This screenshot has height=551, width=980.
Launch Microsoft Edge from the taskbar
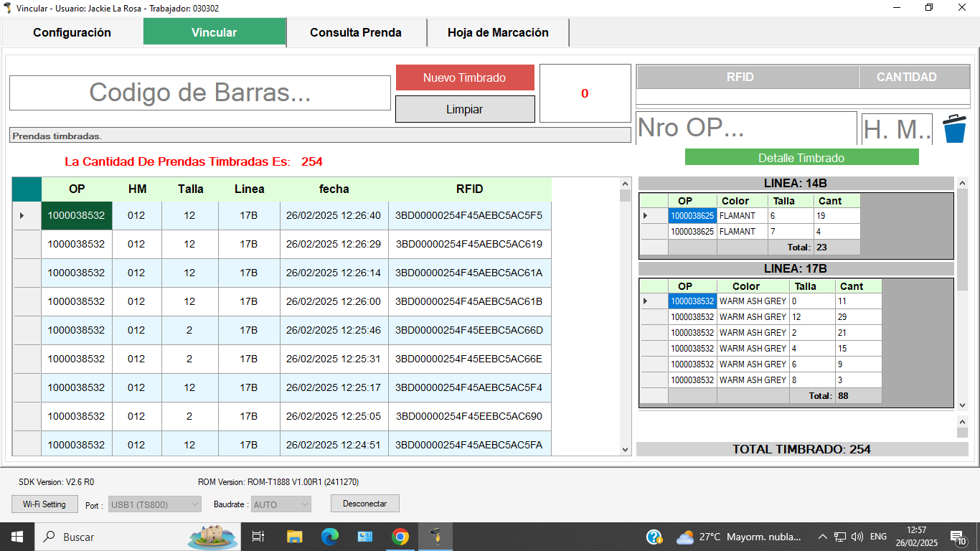[x=329, y=537]
